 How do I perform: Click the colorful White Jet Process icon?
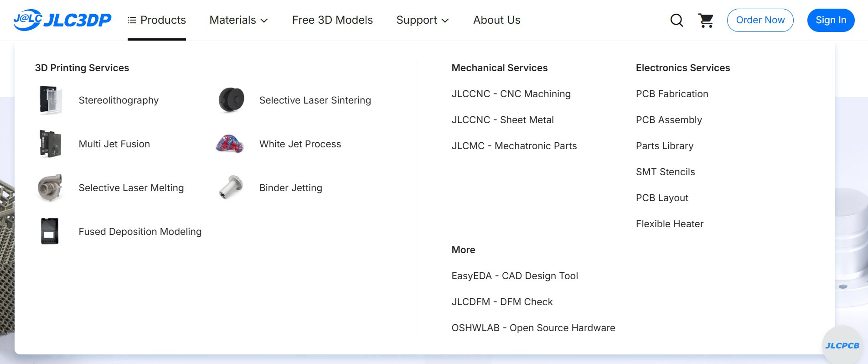[230, 144]
